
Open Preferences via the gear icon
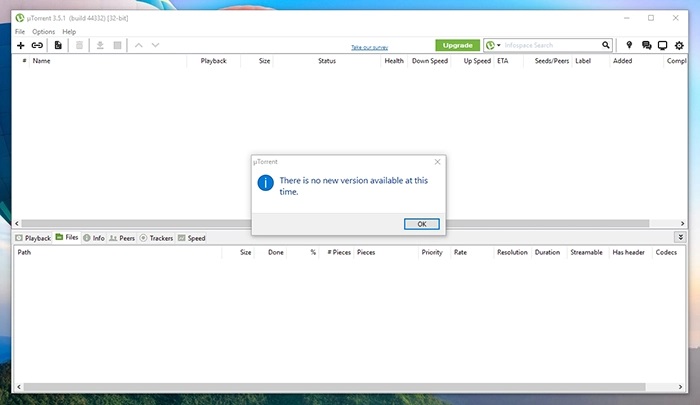pos(679,45)
